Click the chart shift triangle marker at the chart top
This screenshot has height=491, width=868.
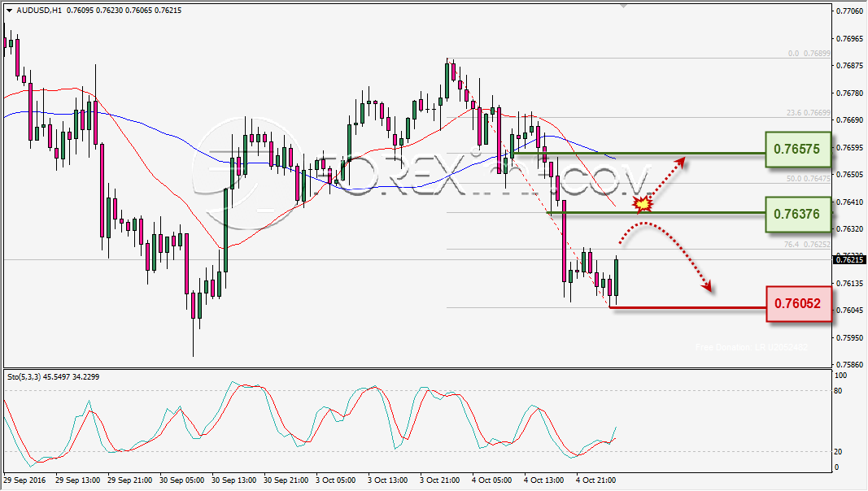624,6
